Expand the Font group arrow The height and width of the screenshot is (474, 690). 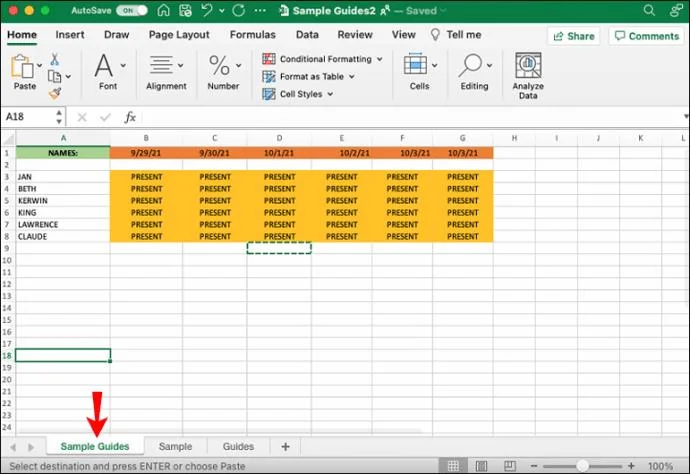coord(123,66)
